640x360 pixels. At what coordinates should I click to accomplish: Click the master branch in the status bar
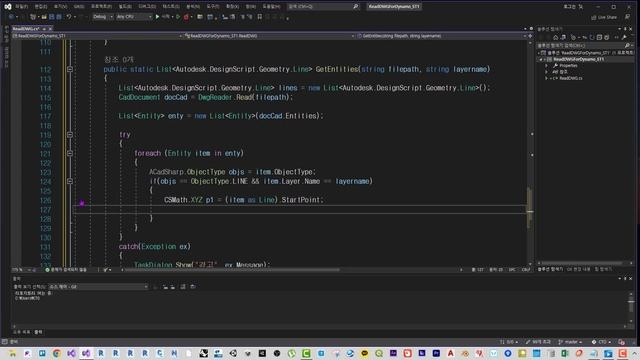click(x=570, y=342)
